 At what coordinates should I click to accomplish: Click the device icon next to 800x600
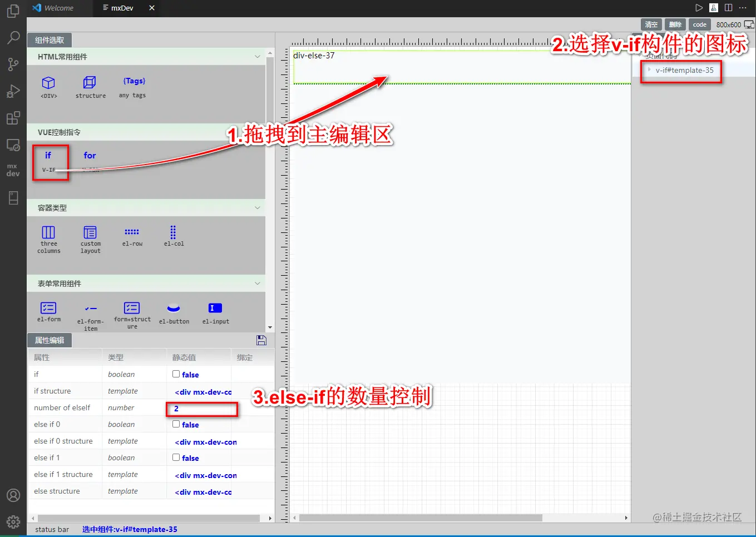pyautogui.click(x=749, y=24)
